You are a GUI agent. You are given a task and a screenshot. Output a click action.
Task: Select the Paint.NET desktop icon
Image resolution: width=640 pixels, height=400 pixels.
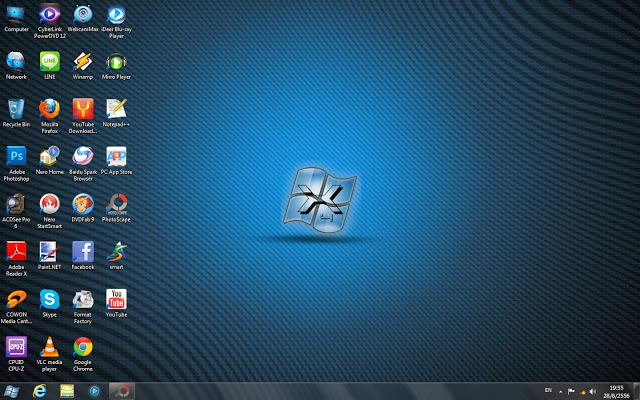click(x=50, y=256)
